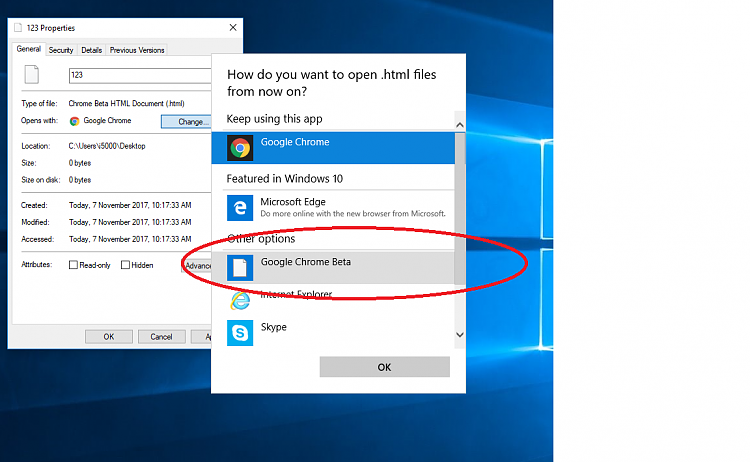
Task: Click the Microsoft Edge browser icon
Action: point(240,208)
